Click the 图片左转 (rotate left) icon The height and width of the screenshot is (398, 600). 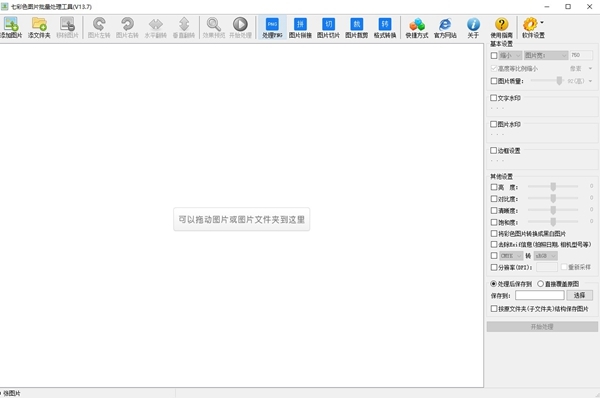(99, 28)
